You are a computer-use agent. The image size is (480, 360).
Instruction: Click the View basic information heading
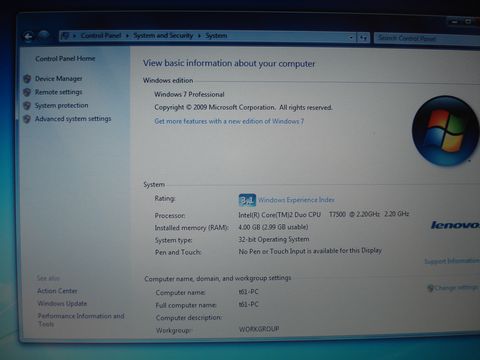click(x=229, y=63)
